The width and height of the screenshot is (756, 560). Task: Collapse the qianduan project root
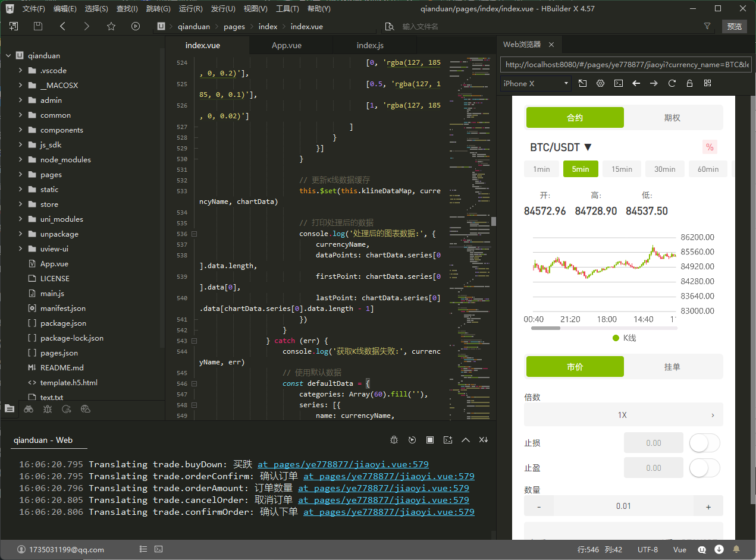tap(9, 56)
